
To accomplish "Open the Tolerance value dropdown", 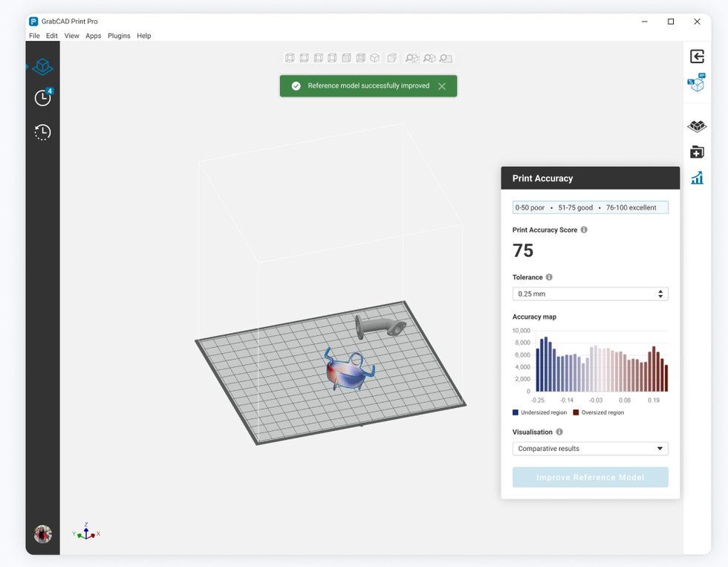I will point(590,294).
